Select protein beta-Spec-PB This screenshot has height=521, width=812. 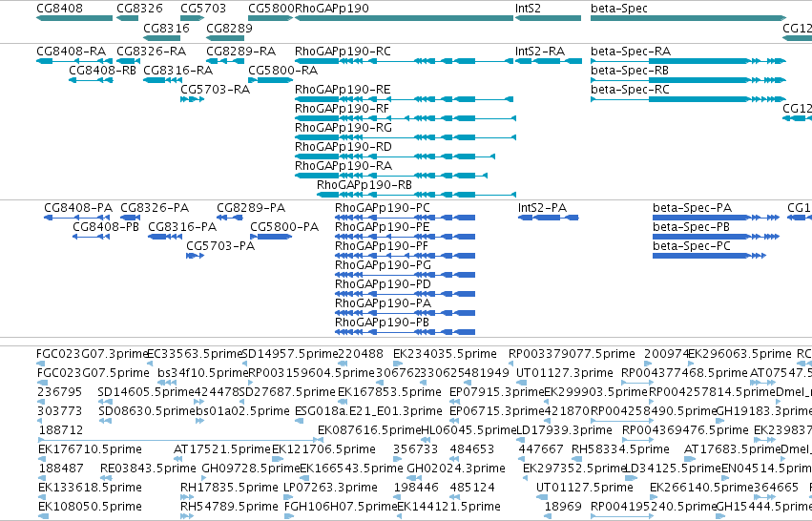[x=717, y=237]
